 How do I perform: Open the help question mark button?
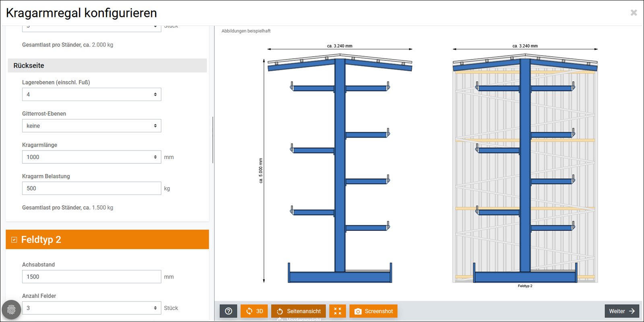point(228,311)
